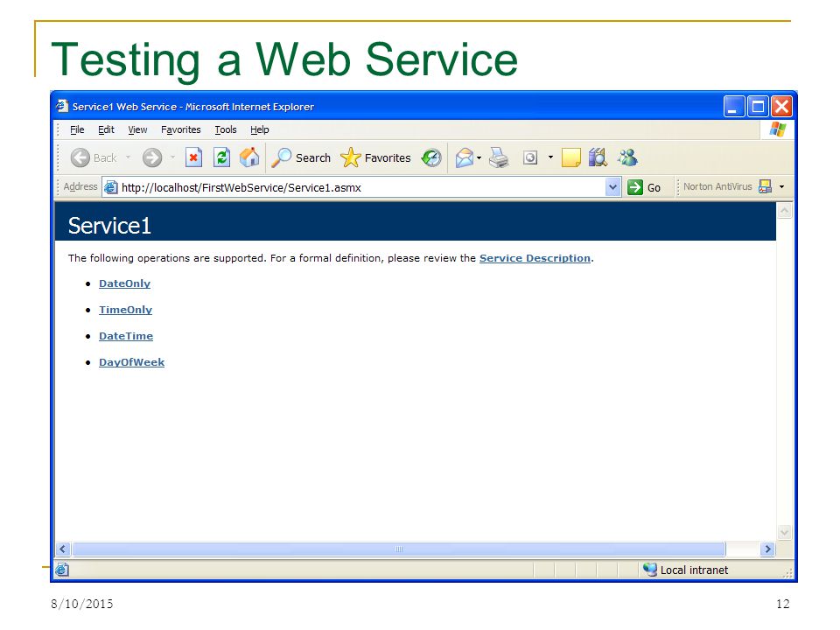The width and height of the screenshot is (840, 630).
Task: Go to the Home page icon
Action: point(249,157)
